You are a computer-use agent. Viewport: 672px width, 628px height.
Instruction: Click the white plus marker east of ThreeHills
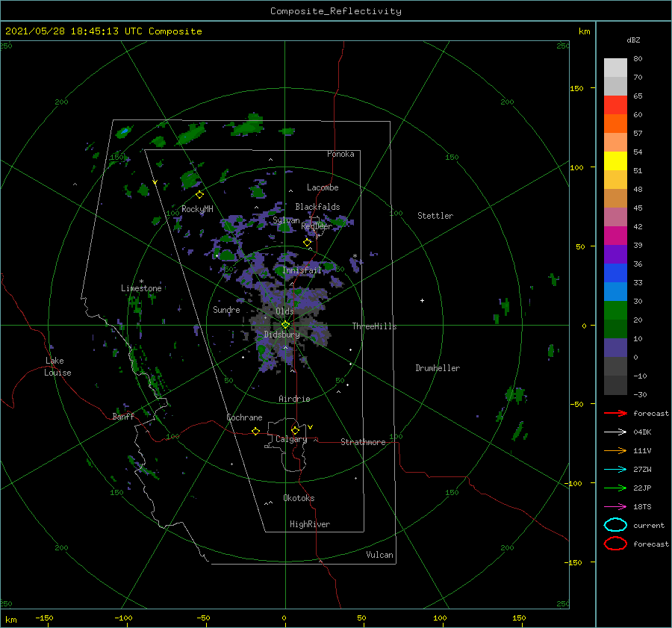pyautogui.click(x=422, y=300)
